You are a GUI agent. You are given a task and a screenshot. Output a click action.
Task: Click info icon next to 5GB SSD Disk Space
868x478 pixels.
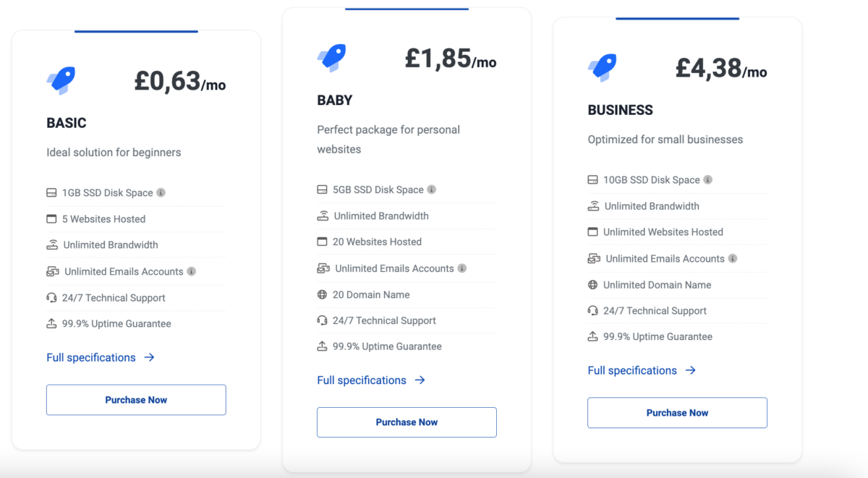click(x=432, y=189)
